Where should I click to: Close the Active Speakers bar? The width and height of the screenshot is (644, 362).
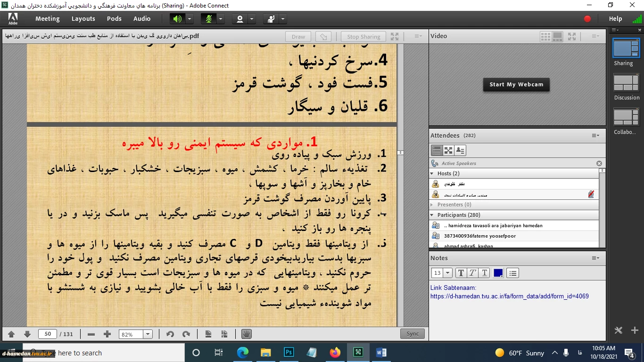pos(599,164)
